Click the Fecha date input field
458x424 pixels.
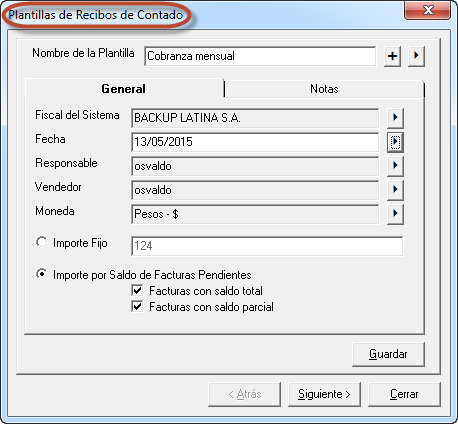tap(255, 142)
